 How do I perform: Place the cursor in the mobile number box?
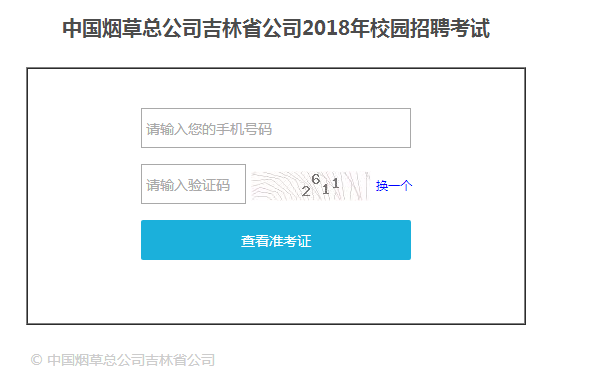coord(276,128)
